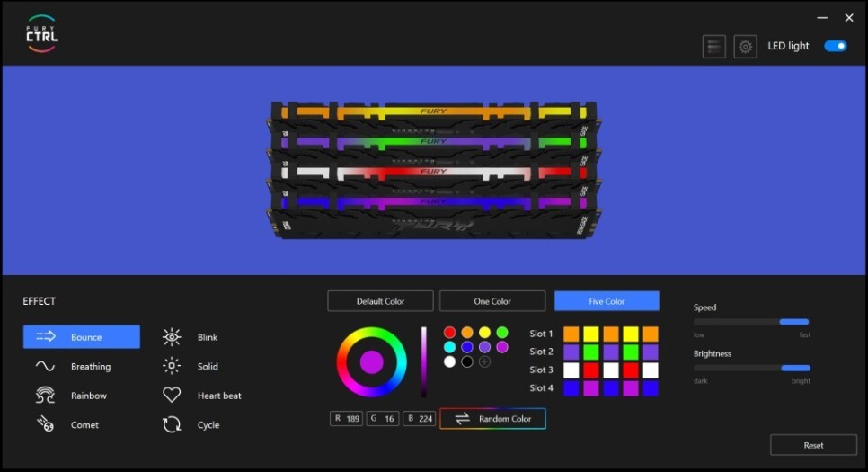The height and width of the screenshot is (472, 868).
Task: Click the Slot 4 label
Action: [541, 387]
